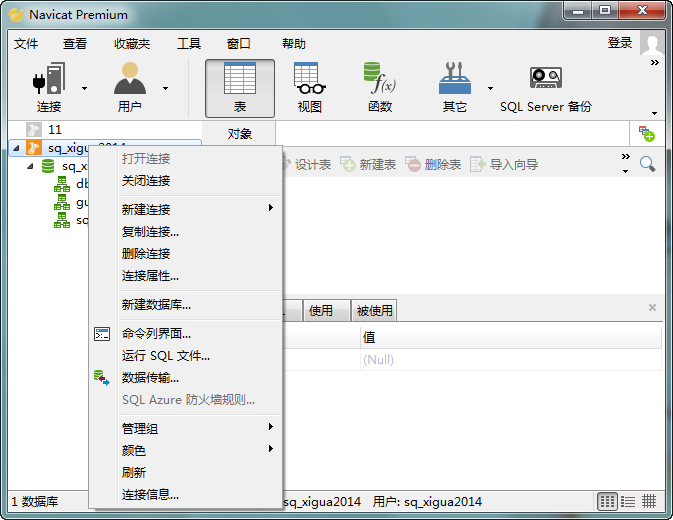This screenshot has width=673, height=520.
Task: Open the 查看 menu
Action: 75,43
